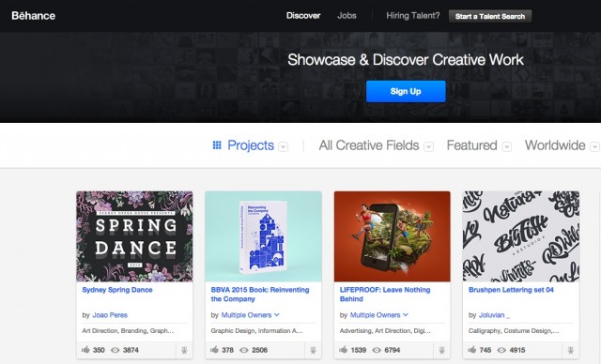Click the blue Sign Up button

pyautogui.click(x=406, y=91)
